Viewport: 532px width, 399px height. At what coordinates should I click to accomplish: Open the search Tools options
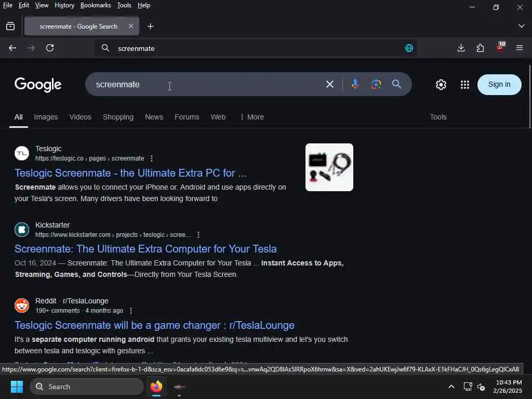tap(438, 117)
